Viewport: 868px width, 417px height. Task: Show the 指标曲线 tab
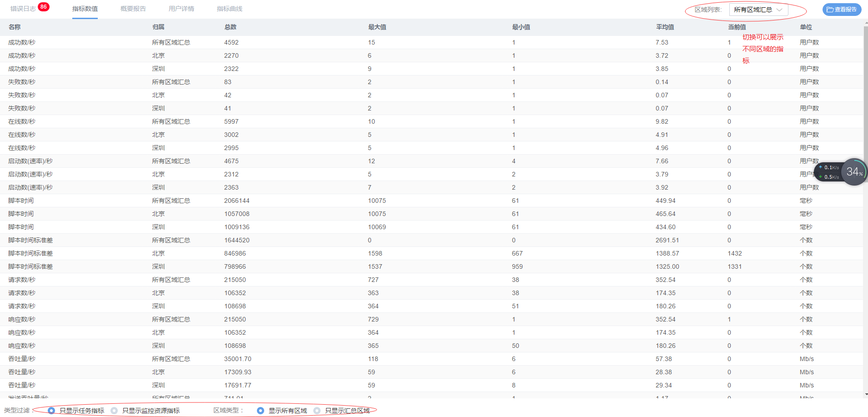click(229, 9)
